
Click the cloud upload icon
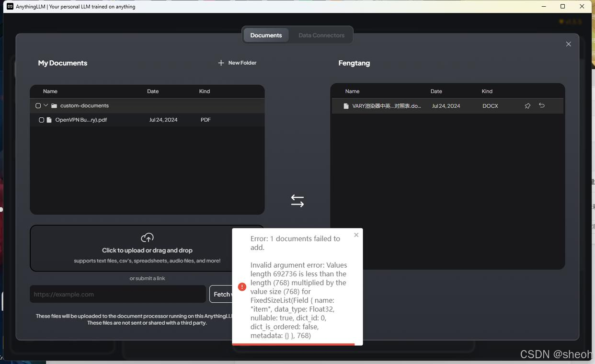(x=147, y=238)
